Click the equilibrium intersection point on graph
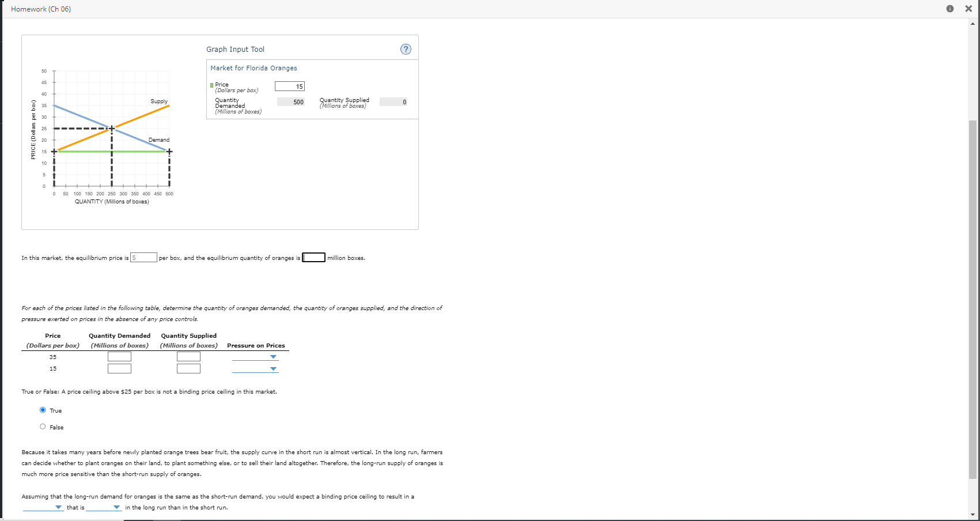980x521 pixels. point(112,129)
